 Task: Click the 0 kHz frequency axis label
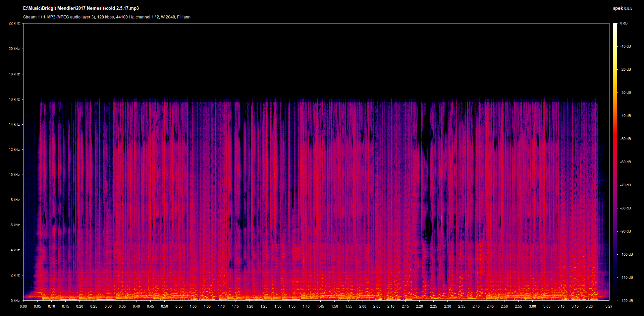pos(15,301)
